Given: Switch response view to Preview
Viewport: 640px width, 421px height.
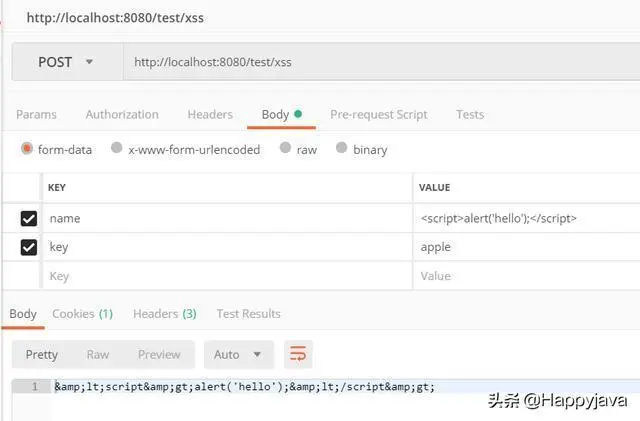Looking at the screenshot, I should tap(159, 354).
